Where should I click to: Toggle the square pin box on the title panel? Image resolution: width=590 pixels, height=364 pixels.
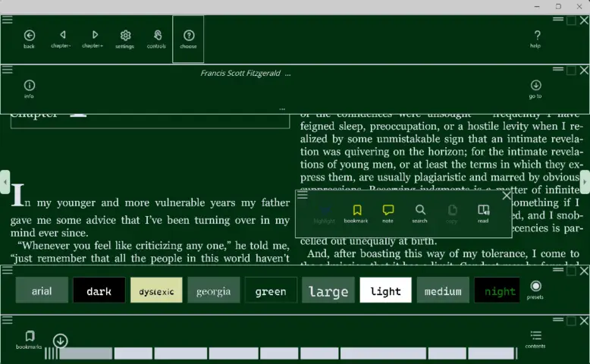pyautogui.click(x=571, y=71)
